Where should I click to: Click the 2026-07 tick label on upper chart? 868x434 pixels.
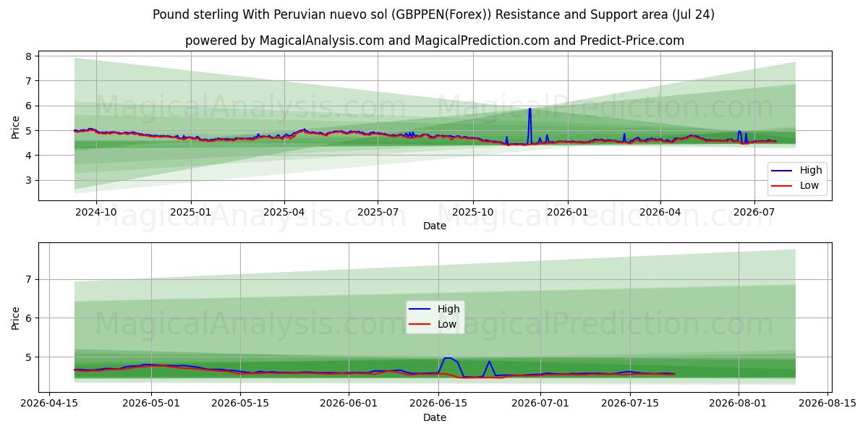(754, 213)
